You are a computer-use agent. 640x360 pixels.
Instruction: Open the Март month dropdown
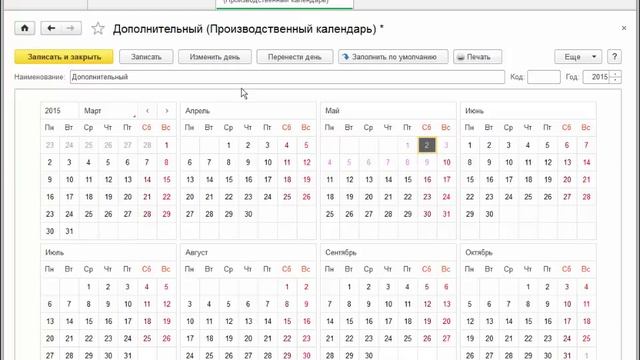(x=109, y=111)
